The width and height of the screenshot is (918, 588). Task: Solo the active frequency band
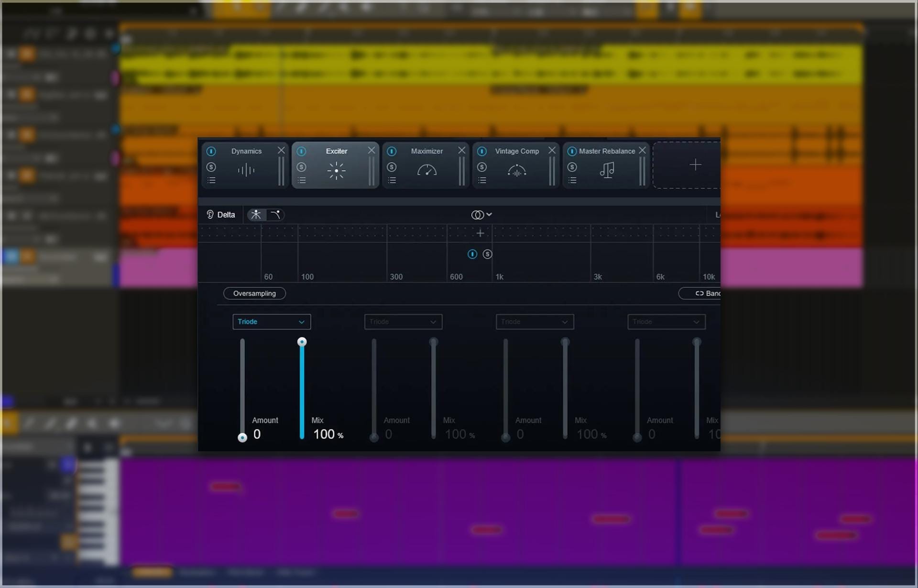(x=487, y=254)
